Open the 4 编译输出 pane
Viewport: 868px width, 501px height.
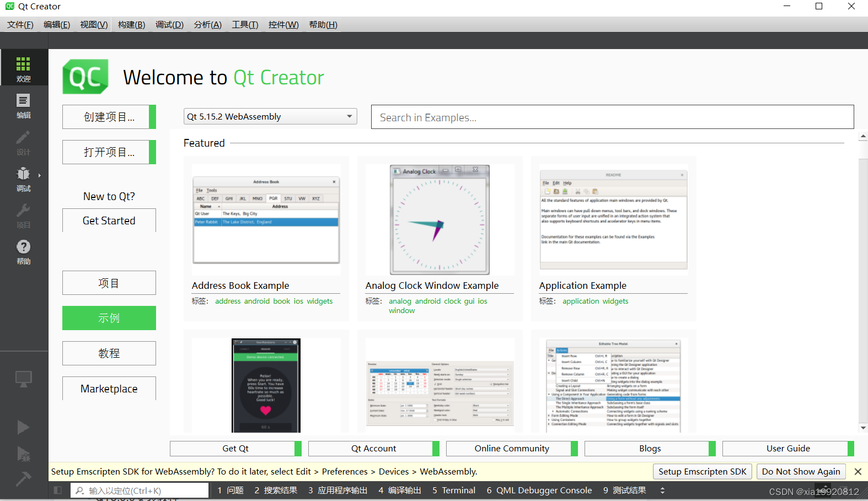[x=400, y=490]
